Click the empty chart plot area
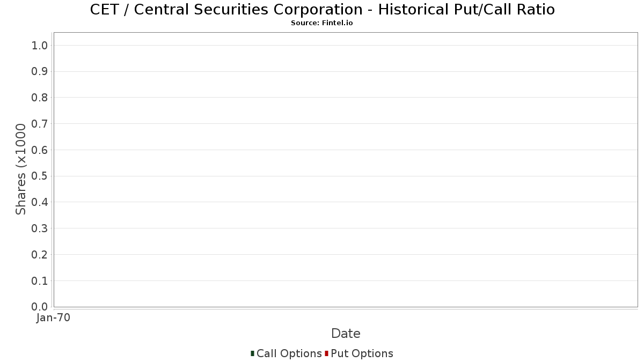Image resolution: width=644 pixels, height=362 pixels. (x=346, y=169)
